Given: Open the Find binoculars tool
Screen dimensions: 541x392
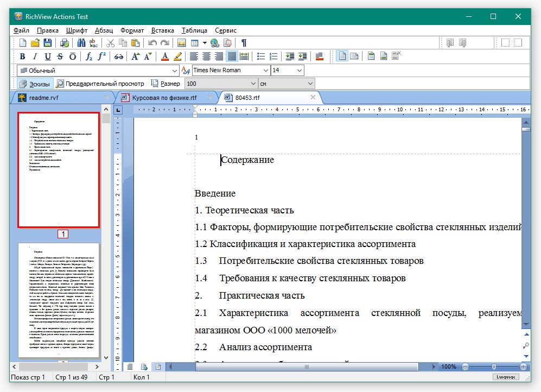Looking at the screenshot, I should 81,43.
